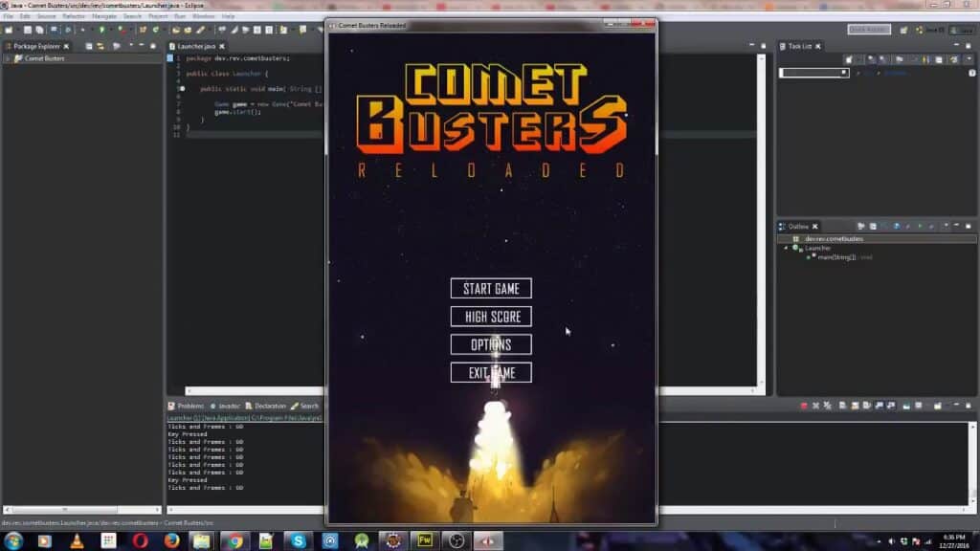Expand the Comet Busters project tree
The image size is (980, 551).
click(x=8, y=57)
